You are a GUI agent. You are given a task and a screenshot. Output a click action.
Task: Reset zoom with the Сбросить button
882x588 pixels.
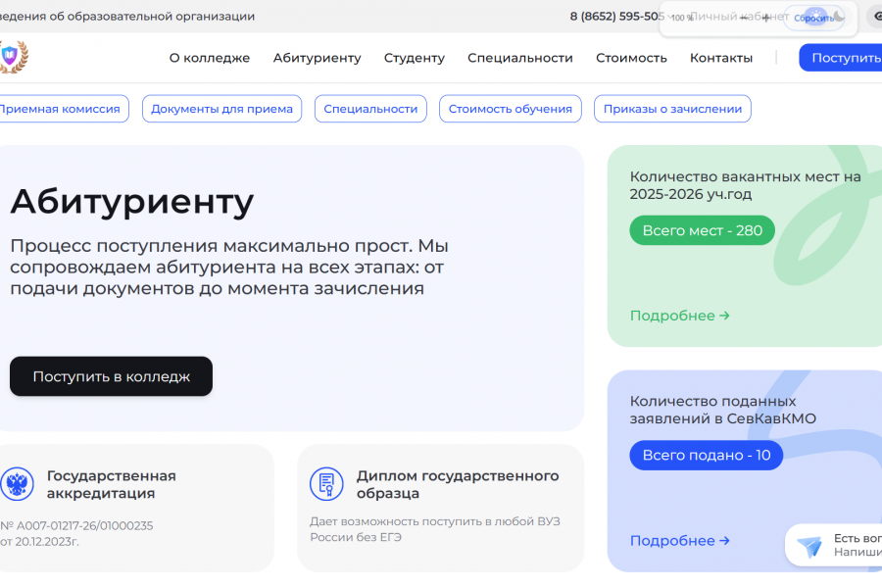tap(813, 18)
